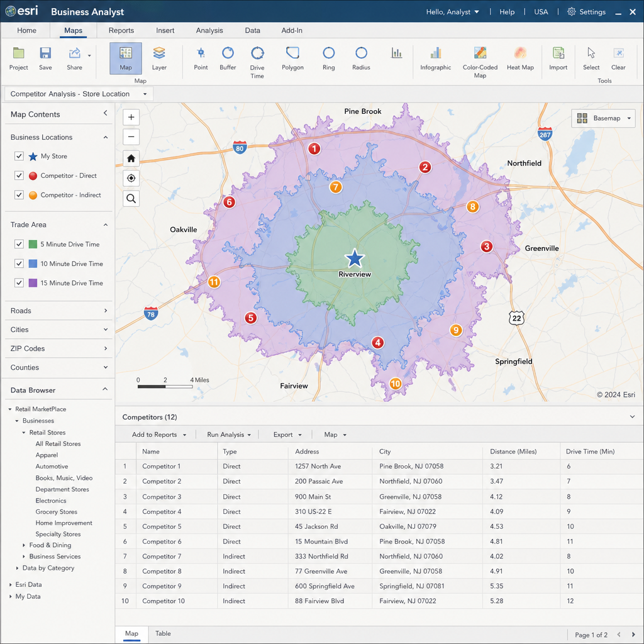Select Grocery Stores in Data Browser
The width and height of the screenshot is (644, 644).
click(56, 512)
